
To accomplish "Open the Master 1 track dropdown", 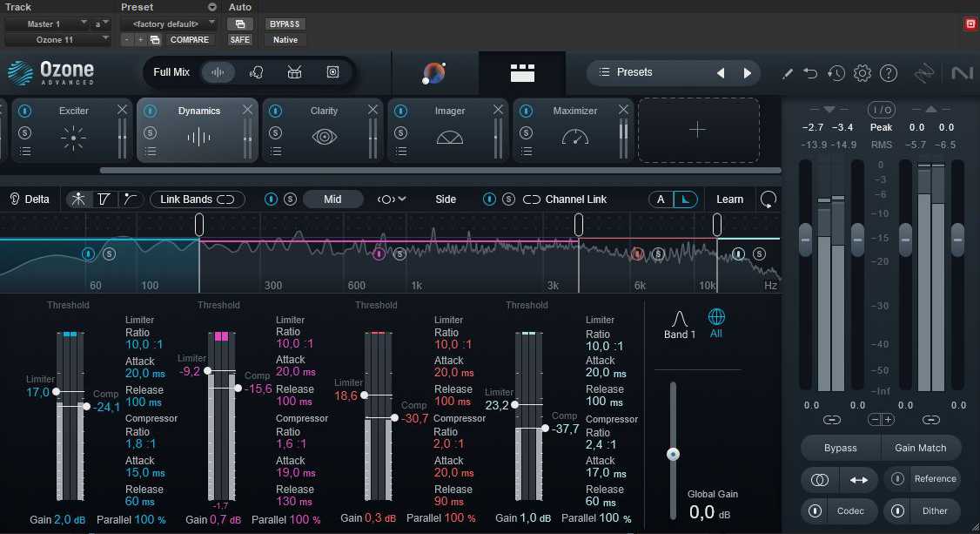I will tap(48, 24).
